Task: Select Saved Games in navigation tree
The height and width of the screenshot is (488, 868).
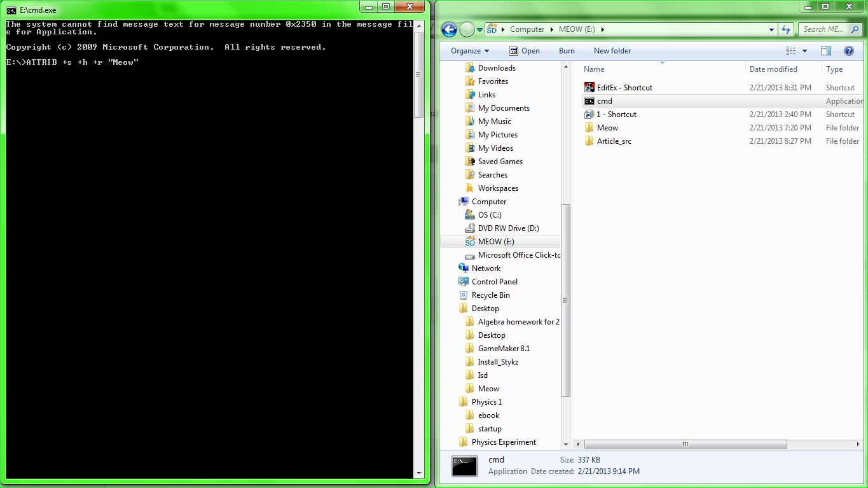Action: tap(500, 162)
